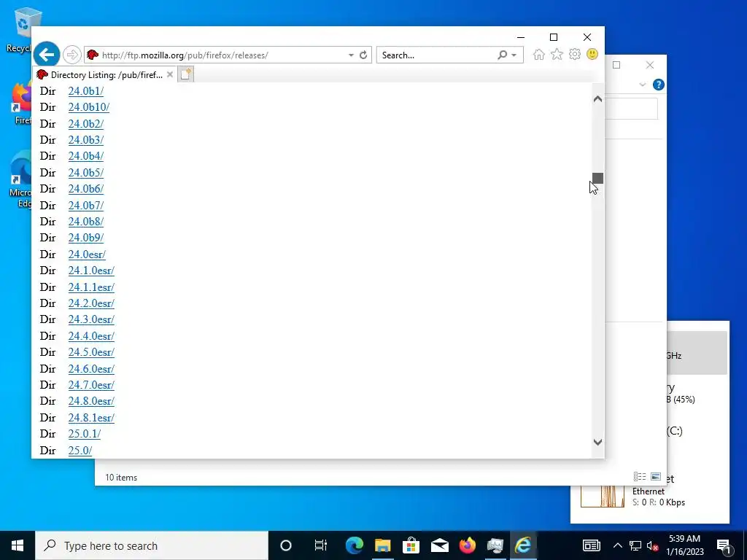This screenshot has width=747, height=560.
Task: Open the 24.5.0esr/ directory link
Action: pyautogui.click(x=91, y=353)
